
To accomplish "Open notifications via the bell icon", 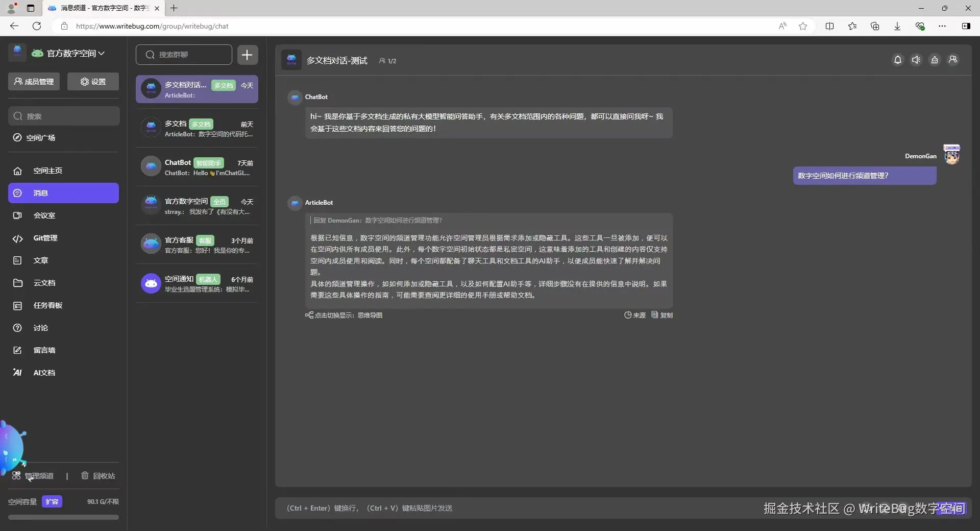I will pos(898,60).
